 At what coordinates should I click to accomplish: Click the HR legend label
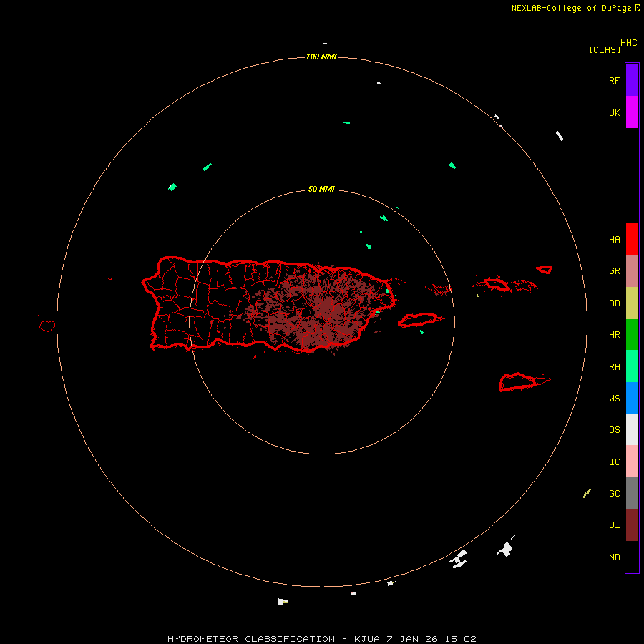614,335
